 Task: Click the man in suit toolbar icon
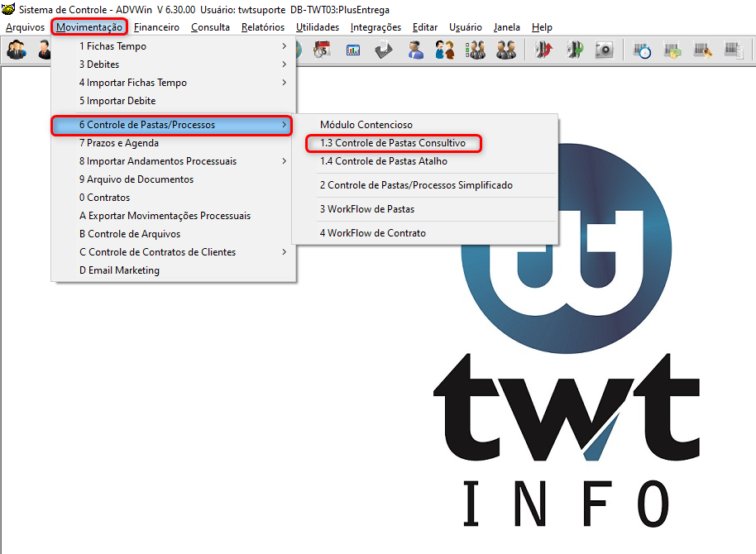tap(45, 50)
